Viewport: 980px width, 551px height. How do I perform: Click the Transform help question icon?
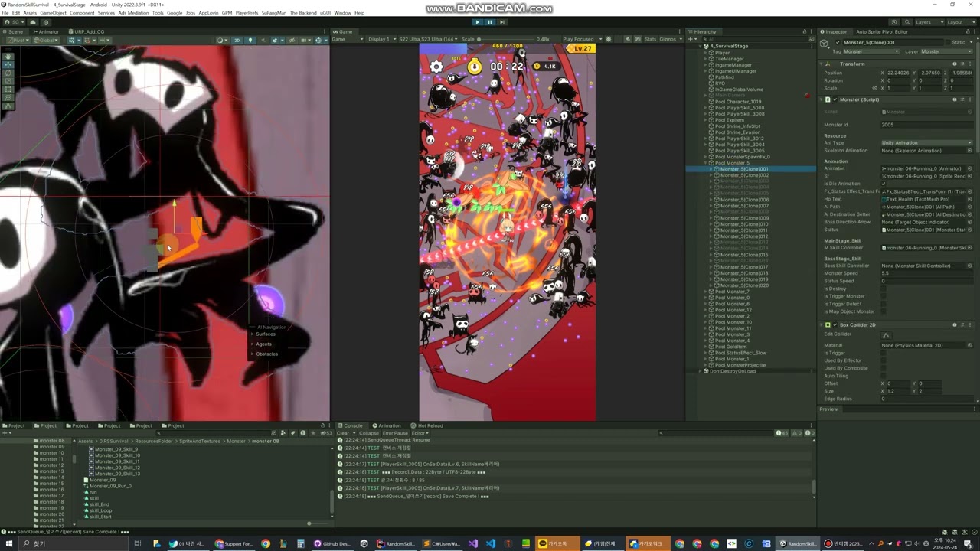point(955,64)
